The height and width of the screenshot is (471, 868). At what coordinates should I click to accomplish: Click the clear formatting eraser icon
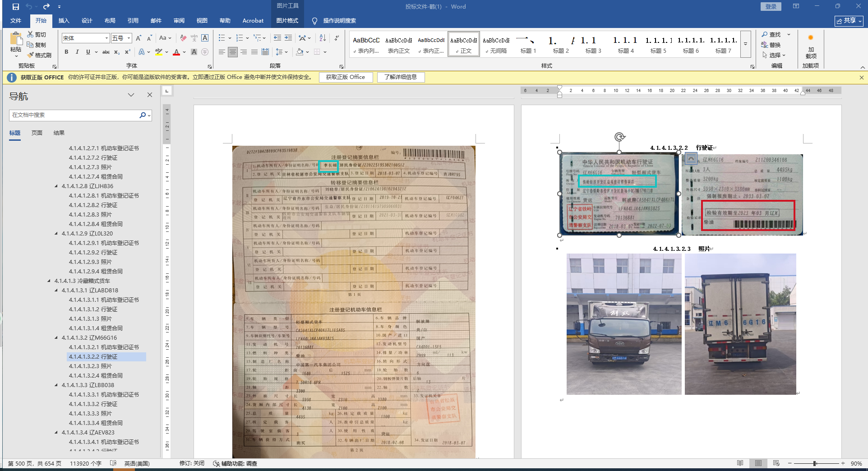[x=183, y=38]
